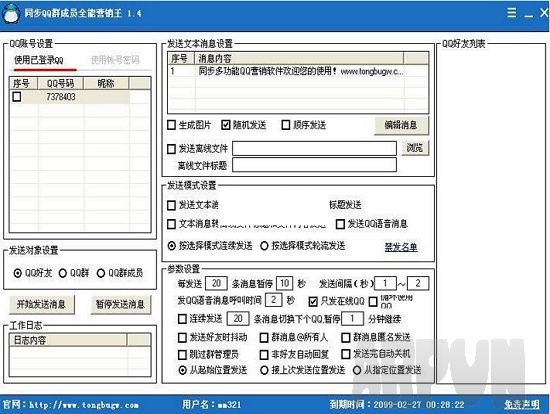
Task: Click the offline file path input field
Action: coord(314,148)
